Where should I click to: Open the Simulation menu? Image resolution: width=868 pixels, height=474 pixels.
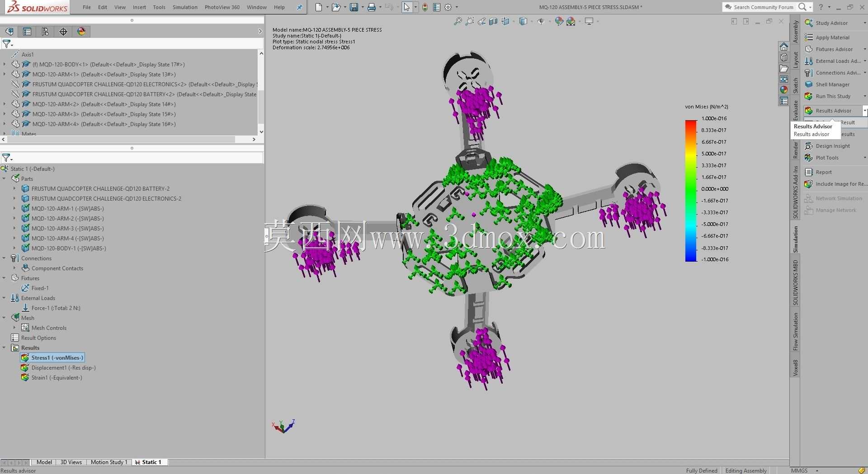pyautogui.click(x=185, y=7)
